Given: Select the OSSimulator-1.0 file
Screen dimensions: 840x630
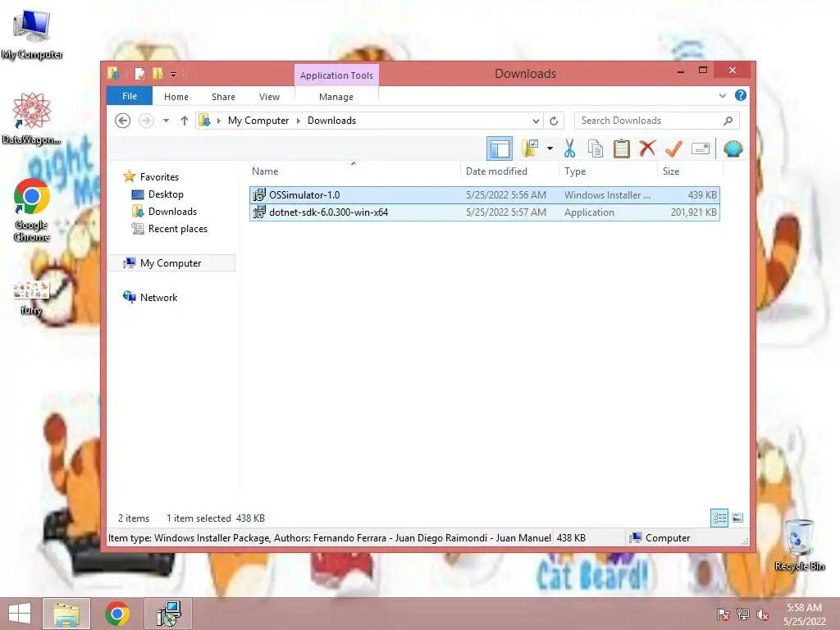Looking at the screenshot, I should click(484, 195).
